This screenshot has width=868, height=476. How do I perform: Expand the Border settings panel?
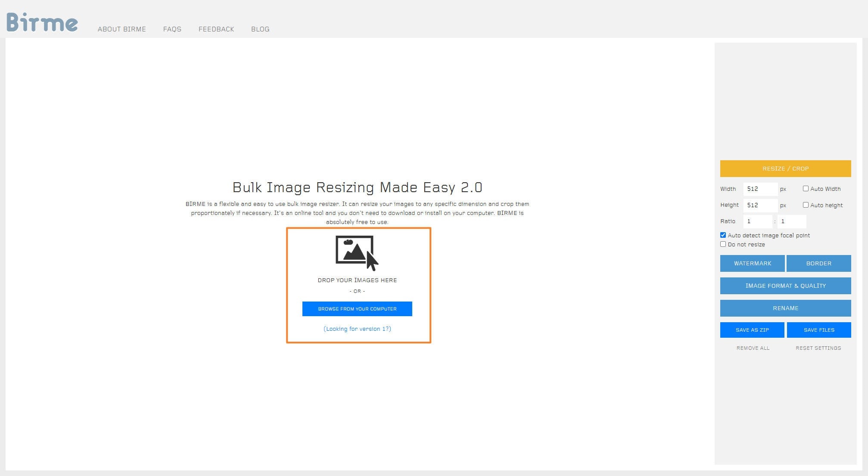tap(818, 263)
